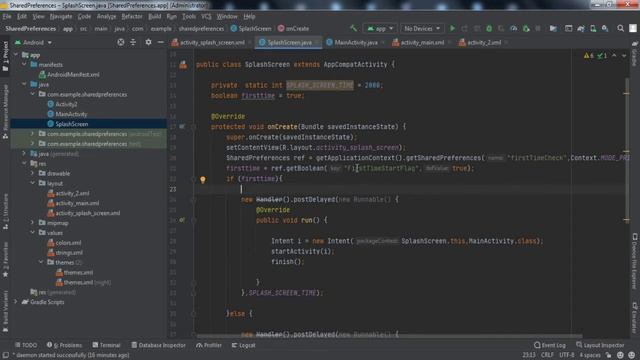Click SplashScreen breadcrumb in navigation bar
The height and width of the screenshot is (360, 640).
(x=251, y=28)
